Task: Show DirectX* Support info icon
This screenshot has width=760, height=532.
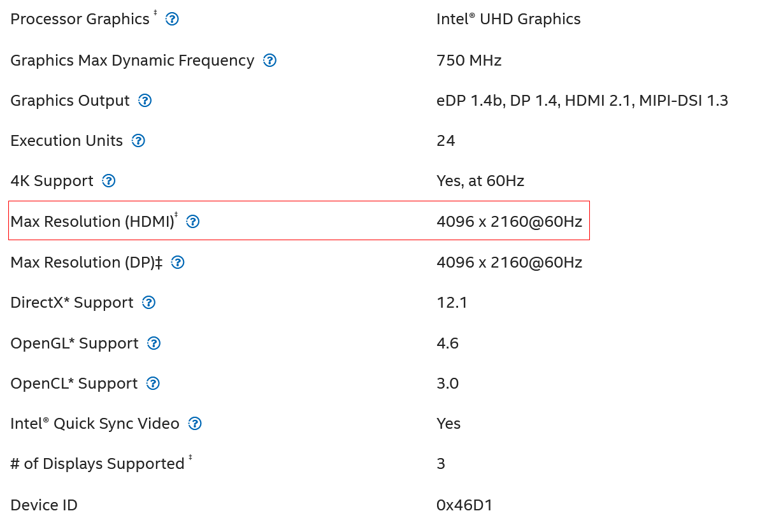Action: tap(149, 303)
